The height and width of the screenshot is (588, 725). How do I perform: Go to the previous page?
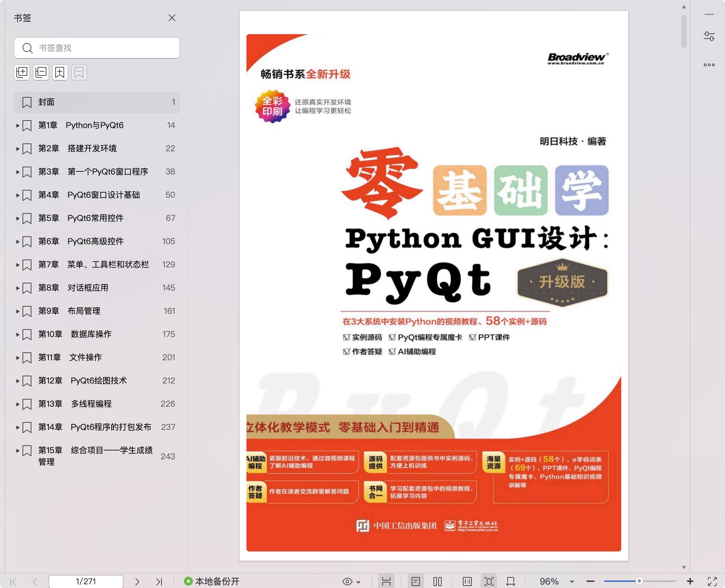[35, 582]
